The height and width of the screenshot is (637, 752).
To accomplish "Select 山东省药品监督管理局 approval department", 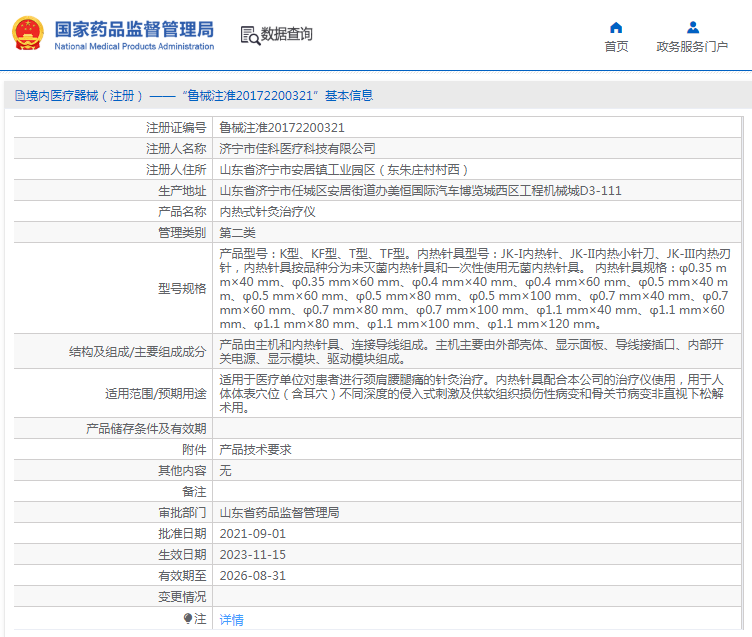I will (279, 513).
